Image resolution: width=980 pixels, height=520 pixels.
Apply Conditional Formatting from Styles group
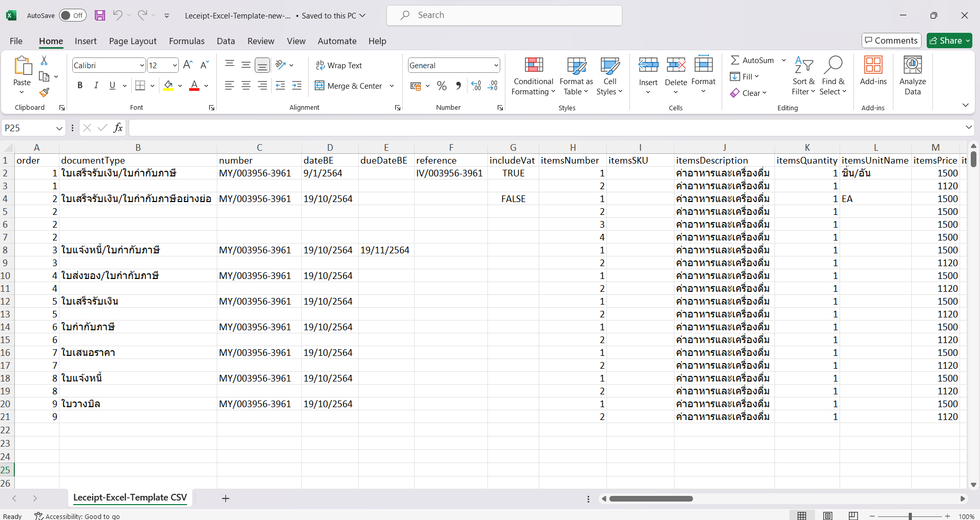click(533, 76)
